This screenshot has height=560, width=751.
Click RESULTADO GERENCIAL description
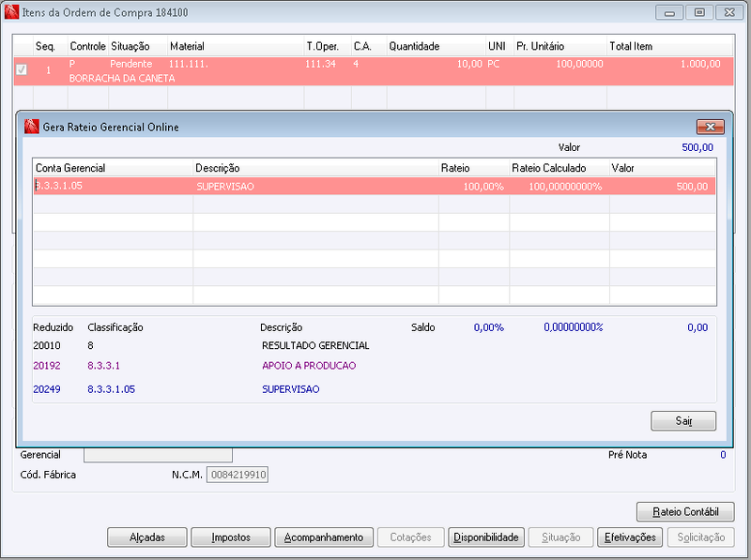(315, 345)
